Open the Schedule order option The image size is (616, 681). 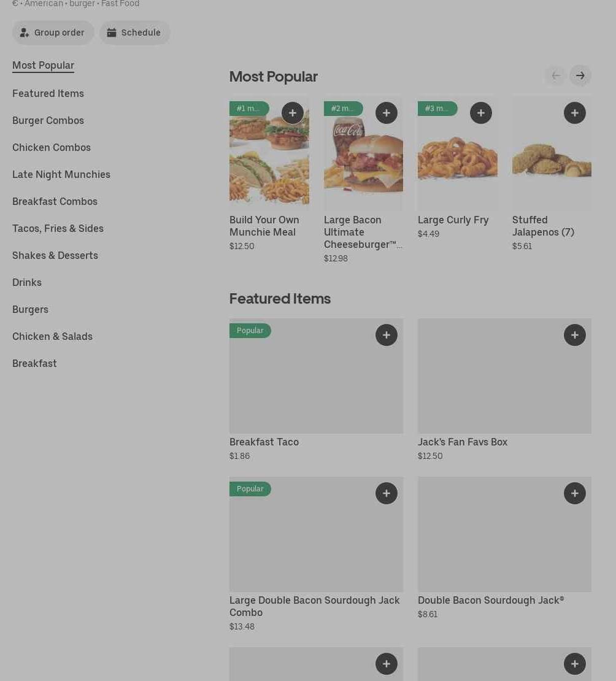134,33
